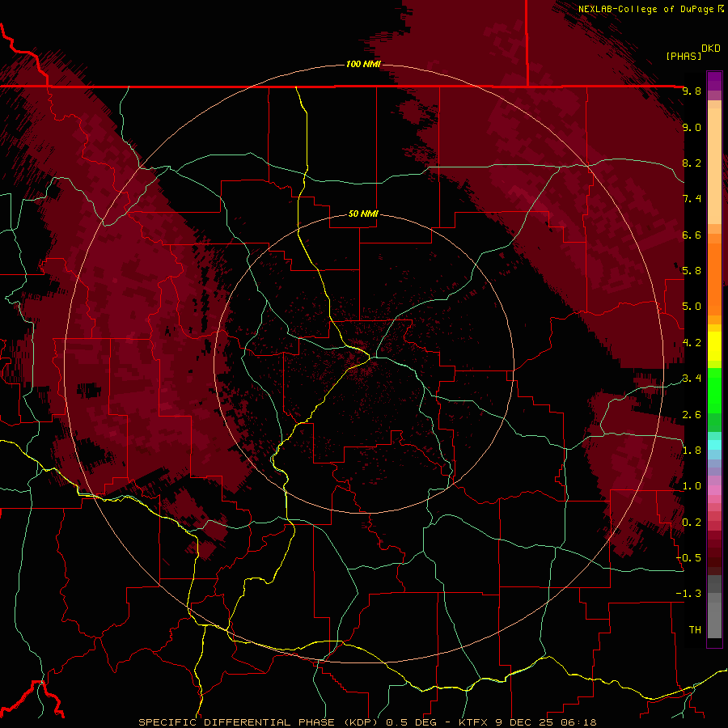728x728 pixels.
Task: Click the 1.0 value on the legend
Action: 692,487
